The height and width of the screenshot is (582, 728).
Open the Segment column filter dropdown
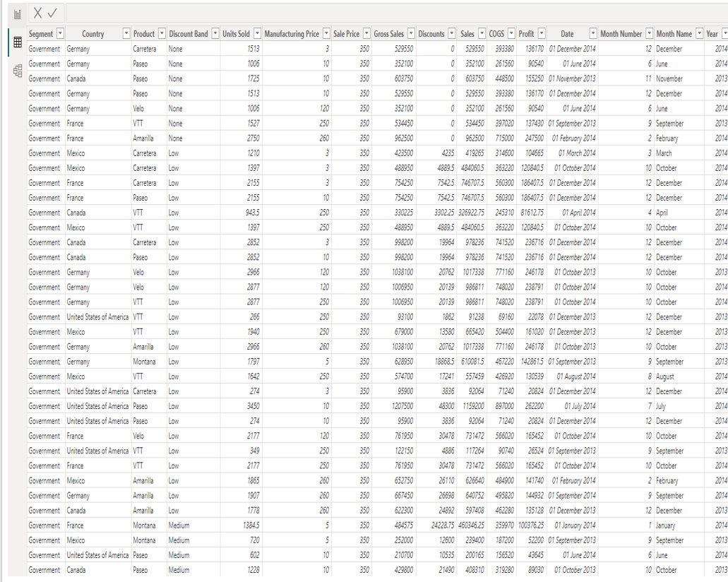[59, 34]
